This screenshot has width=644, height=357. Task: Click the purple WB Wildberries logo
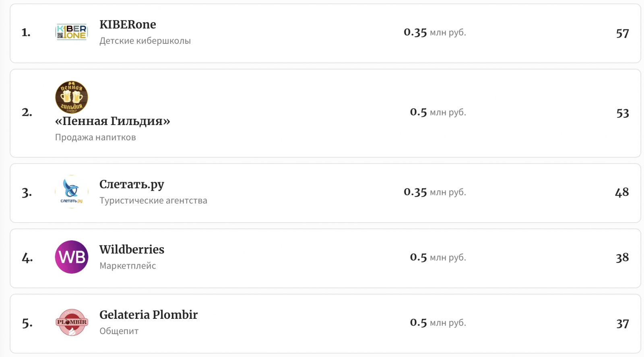point(71,257)
